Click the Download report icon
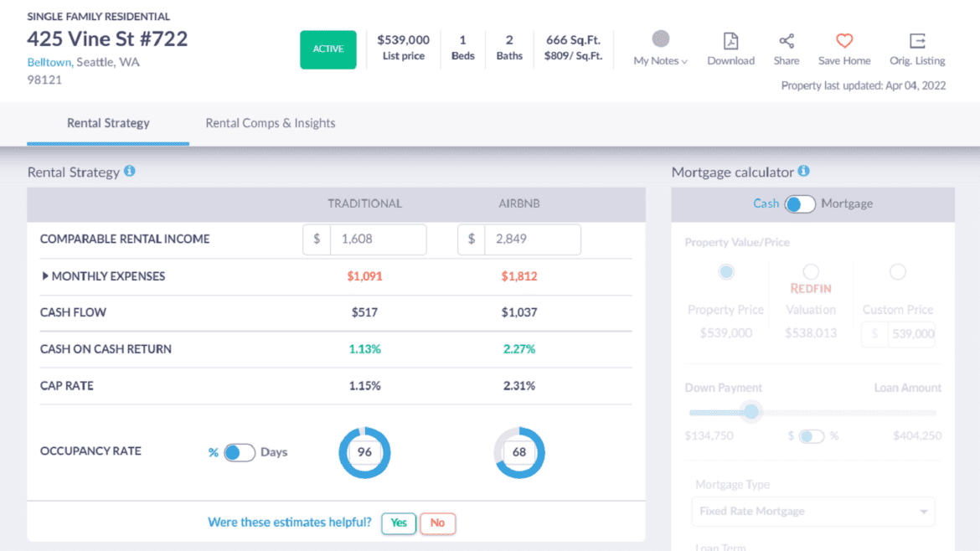 tap(730, 40)
